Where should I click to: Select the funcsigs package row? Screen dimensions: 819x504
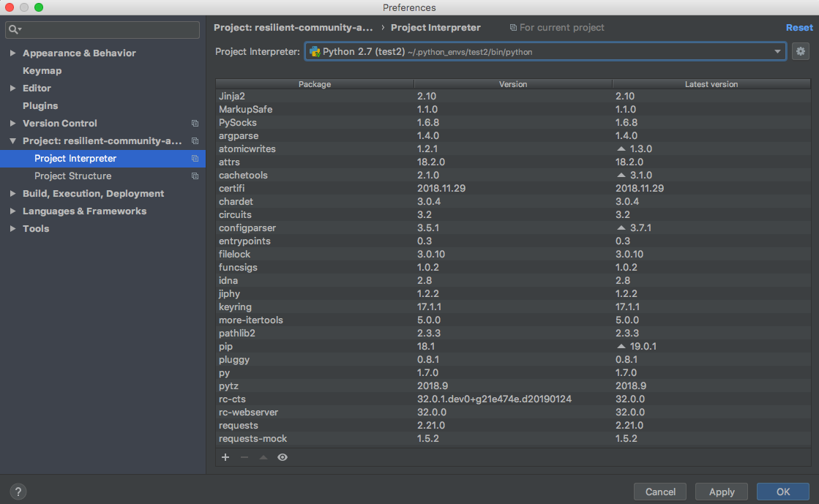click(x=513, y=268)
